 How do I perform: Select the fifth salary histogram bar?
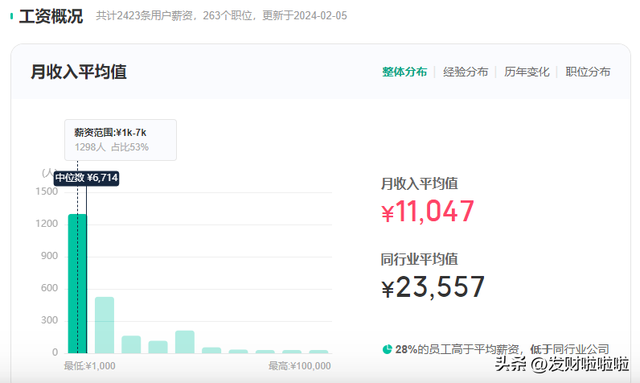pos(185,342)
